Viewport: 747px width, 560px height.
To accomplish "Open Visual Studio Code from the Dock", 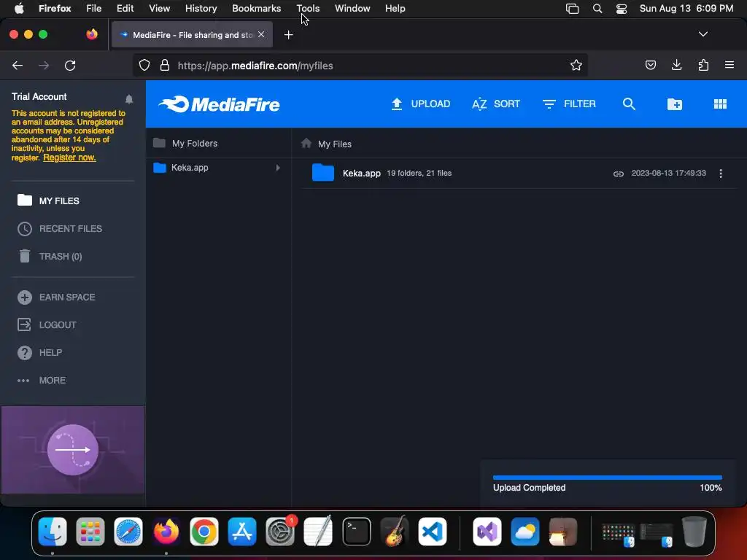I will (432, 532).
